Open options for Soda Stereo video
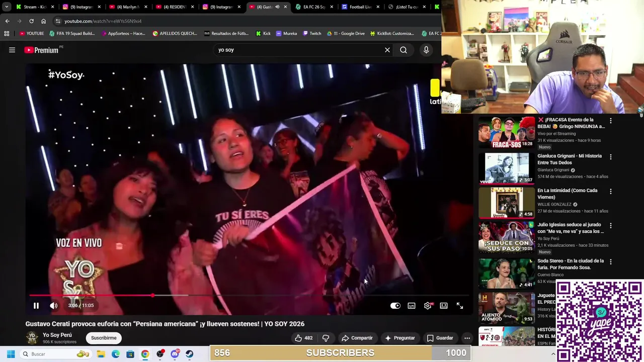This screenshot has width=644, height=362. 611,262
